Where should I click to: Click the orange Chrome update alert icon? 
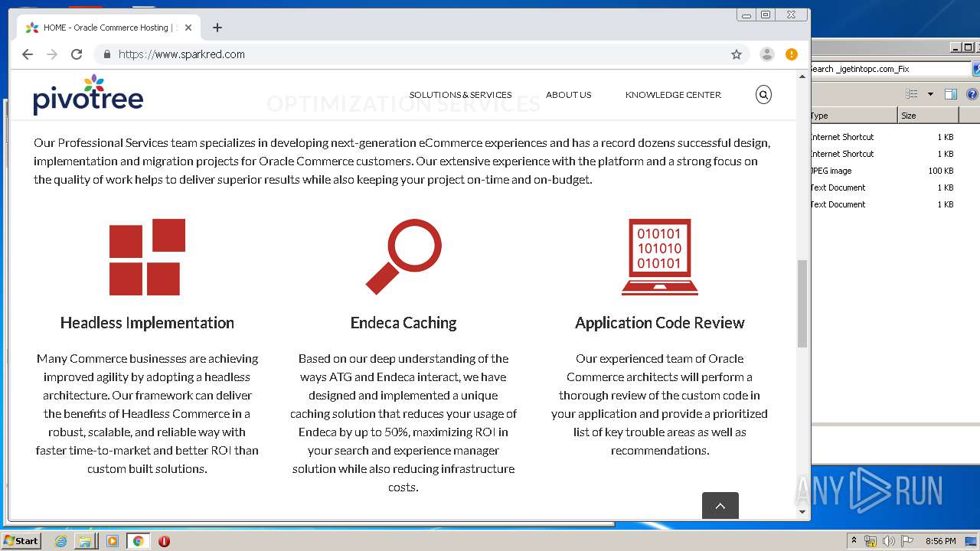792,54
